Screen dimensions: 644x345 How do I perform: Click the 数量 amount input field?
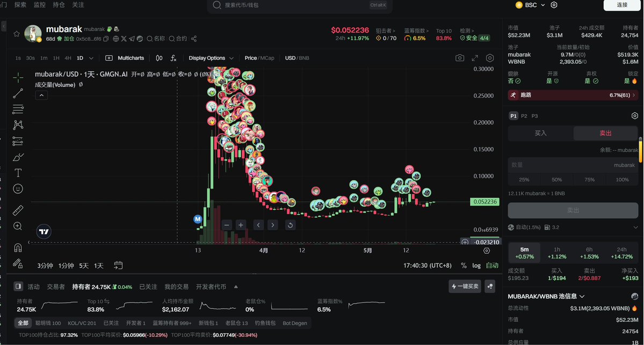(573, 165)
